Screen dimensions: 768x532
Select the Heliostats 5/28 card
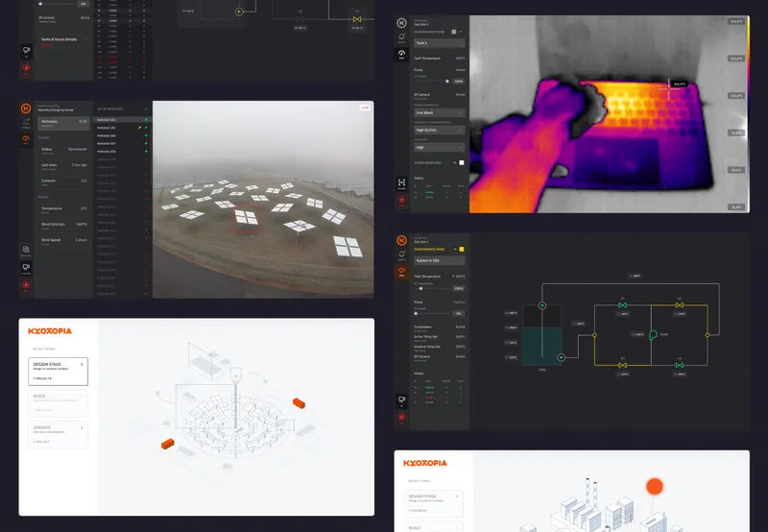(63, 123)
